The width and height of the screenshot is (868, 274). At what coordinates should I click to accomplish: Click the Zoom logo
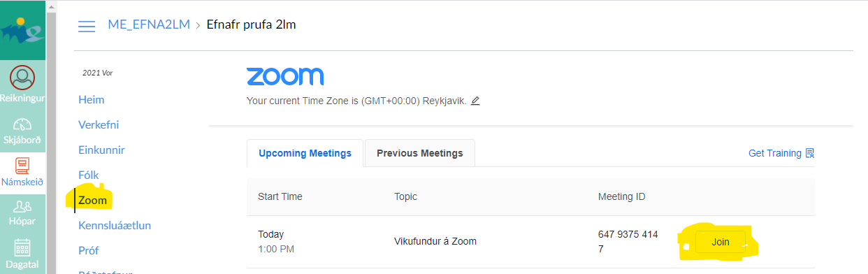[x=285, y=76]
